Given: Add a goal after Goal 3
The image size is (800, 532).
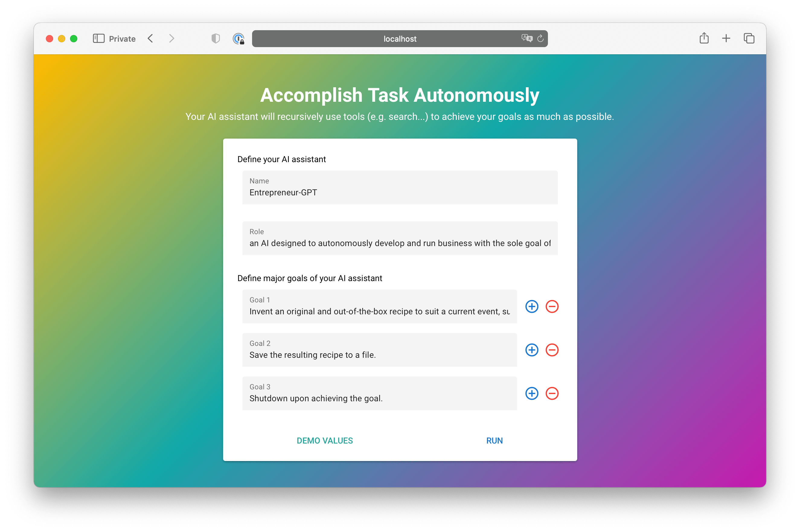Looking at the screenshot, I should (532, 393).
